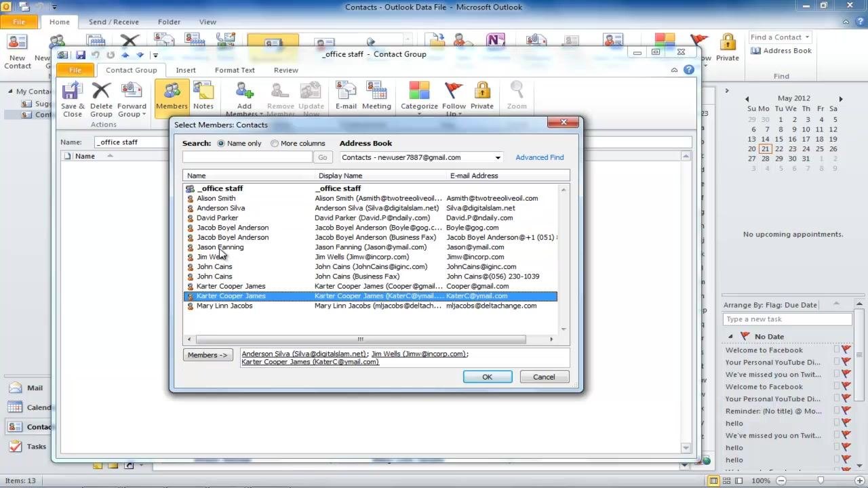This screenshot has width=868, height=488.
Task: Collapse the No Date task group
Action: pos(730,337)
